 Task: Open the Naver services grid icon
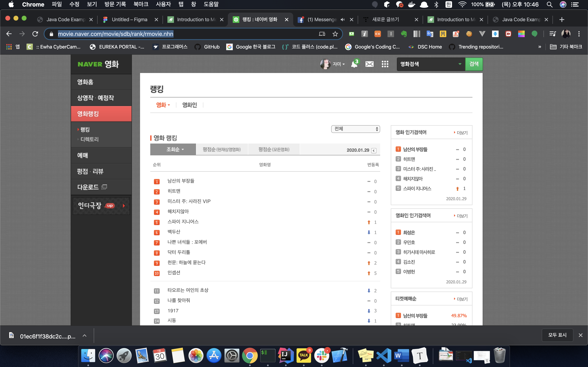coord(385,64)
